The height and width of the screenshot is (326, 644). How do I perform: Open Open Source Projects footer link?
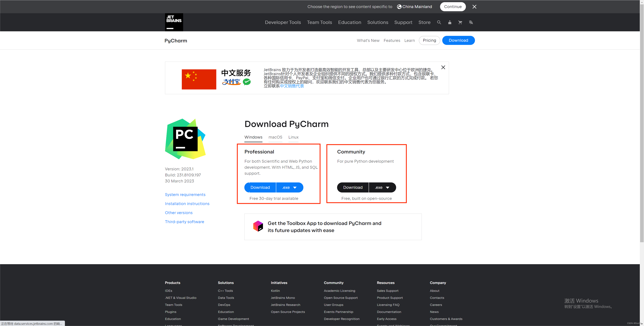tap(288, 312)
